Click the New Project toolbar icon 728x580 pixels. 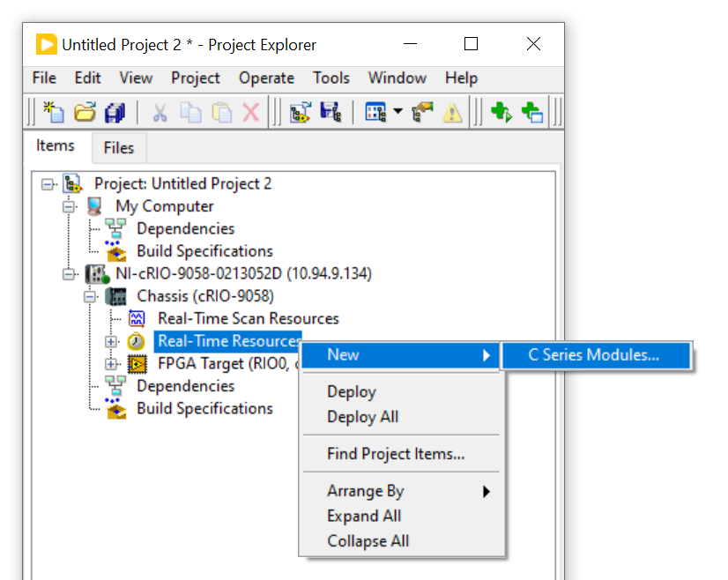coord(54,112)
